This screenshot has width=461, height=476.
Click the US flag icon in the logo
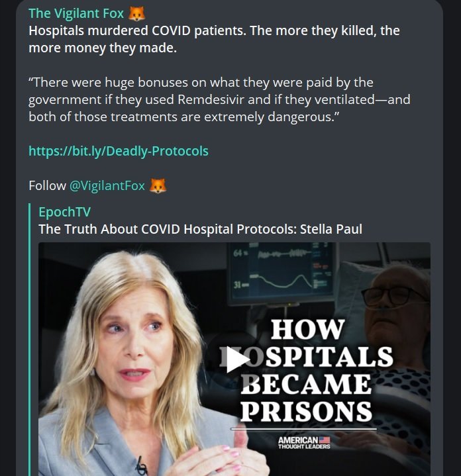(x=325, y=440)
